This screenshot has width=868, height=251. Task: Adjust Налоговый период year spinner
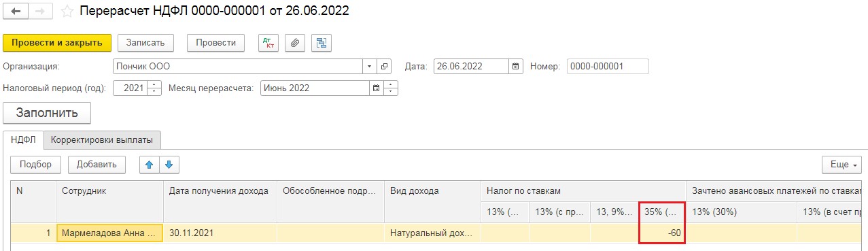pyautogui.click(x=154, y=88)
